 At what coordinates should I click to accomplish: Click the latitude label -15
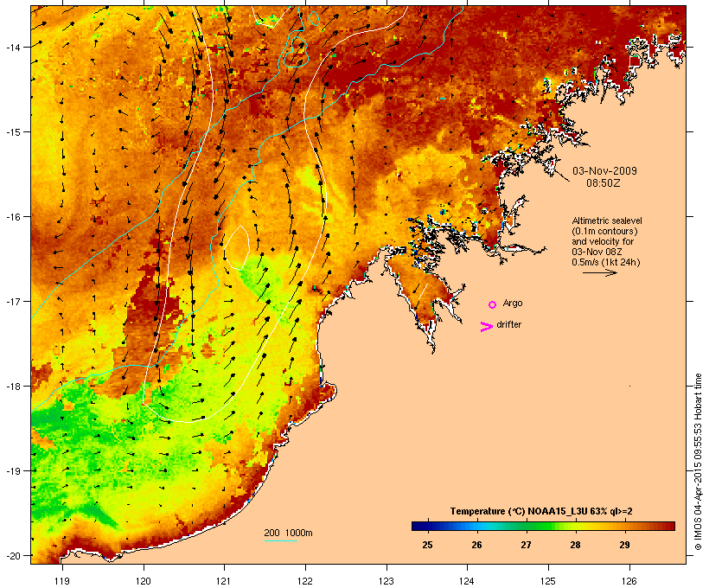[13, 132]
